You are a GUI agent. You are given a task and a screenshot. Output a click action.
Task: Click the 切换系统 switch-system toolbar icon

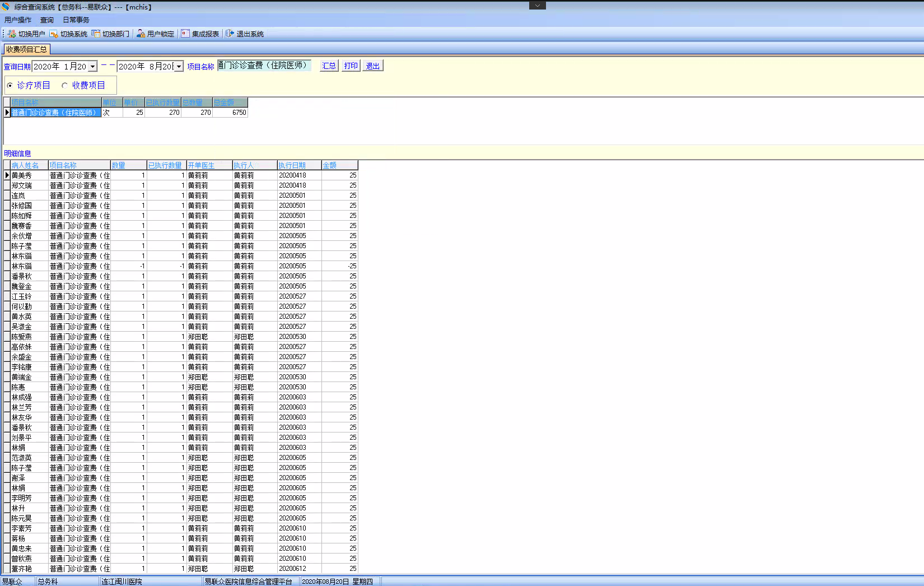point(54,34)
